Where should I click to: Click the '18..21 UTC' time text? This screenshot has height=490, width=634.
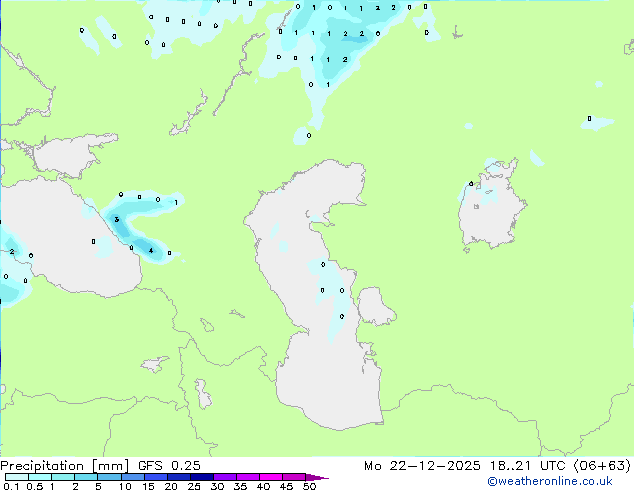click(527, 466)
